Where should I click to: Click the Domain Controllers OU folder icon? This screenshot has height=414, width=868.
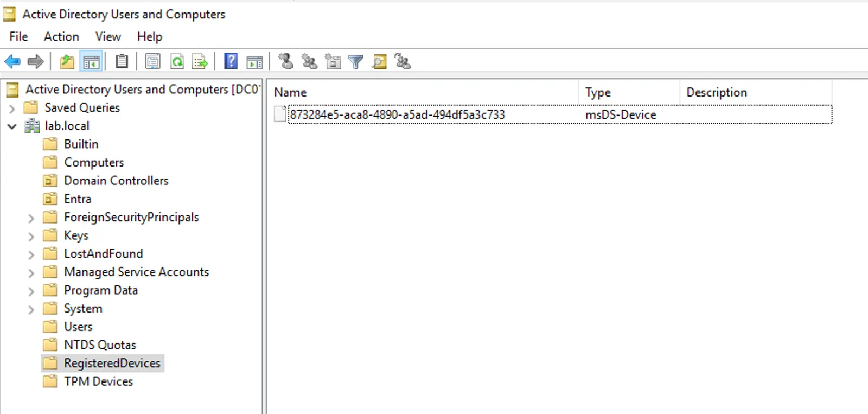point(50,181)
